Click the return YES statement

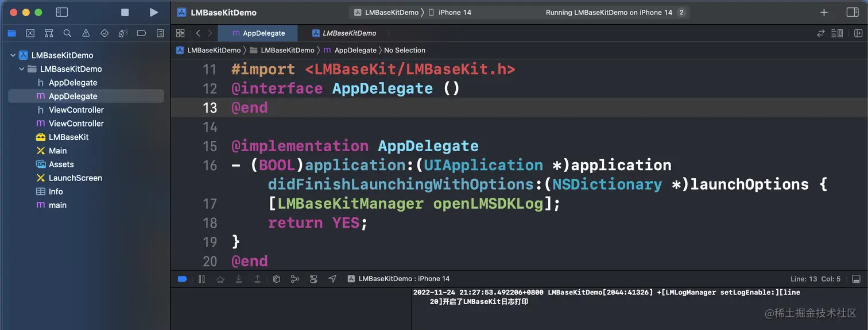point(317,222)
